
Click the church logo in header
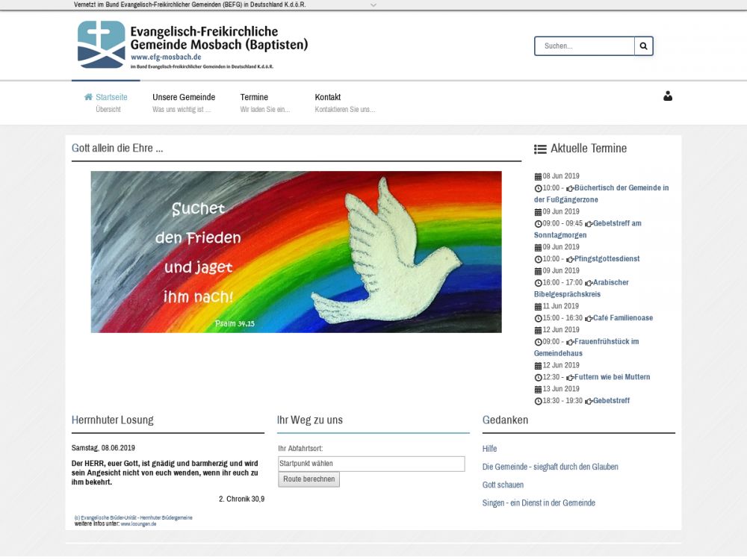[102, 45]
